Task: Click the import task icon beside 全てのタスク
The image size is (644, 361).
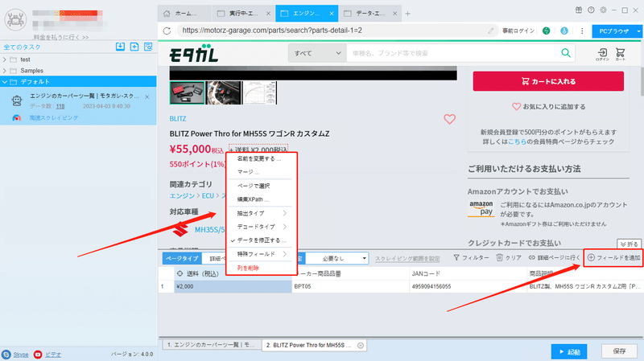Action: click(x=120, y=47)
